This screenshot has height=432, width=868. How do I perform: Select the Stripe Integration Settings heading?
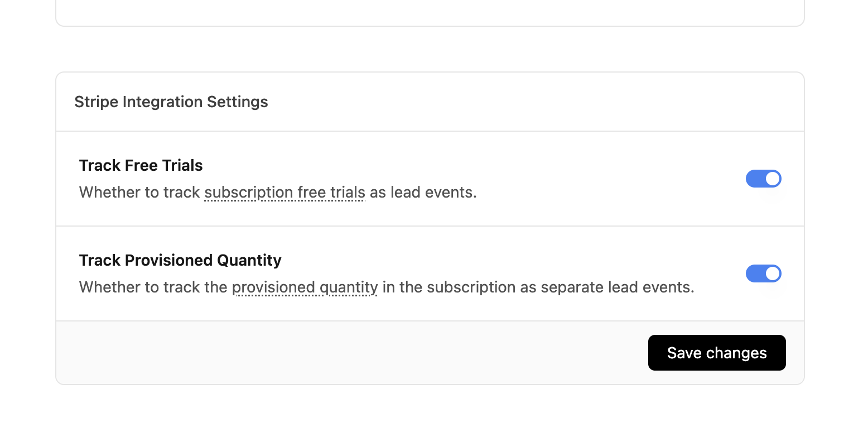click(171, 102)
